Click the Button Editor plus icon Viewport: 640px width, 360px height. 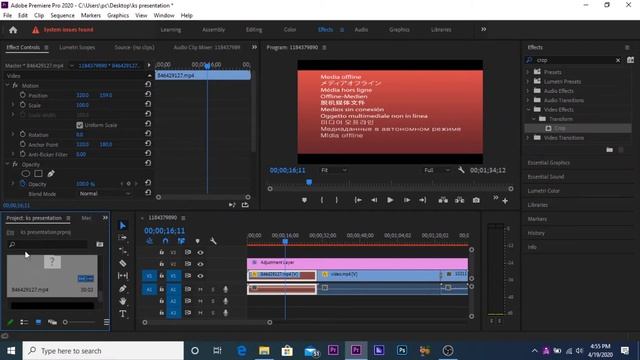coord(505,201)
